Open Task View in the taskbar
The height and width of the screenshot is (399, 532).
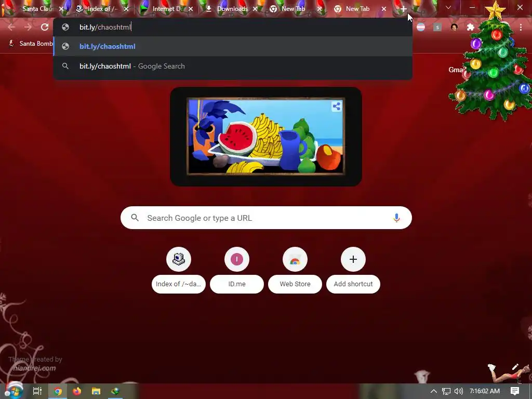tap(37, 391)
